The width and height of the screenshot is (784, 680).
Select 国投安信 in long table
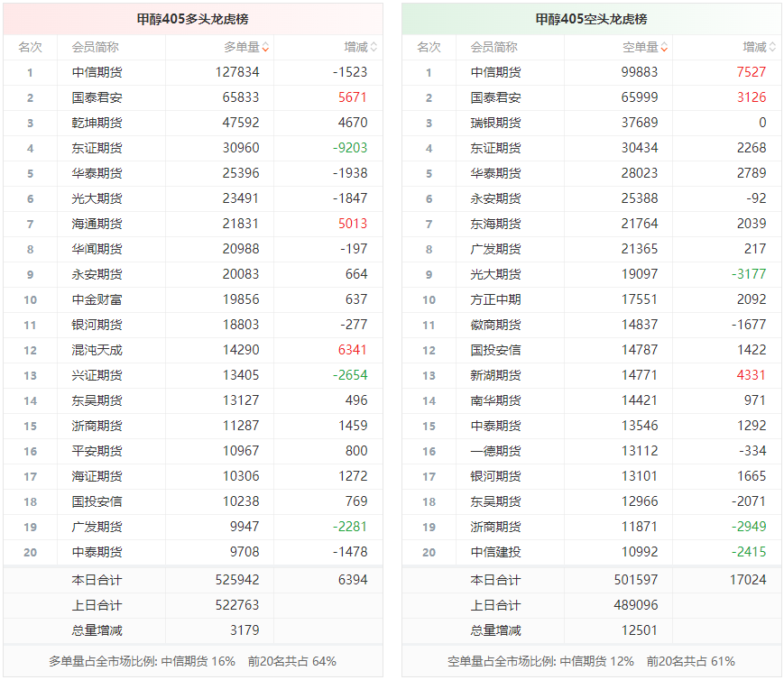coord(97,501)
